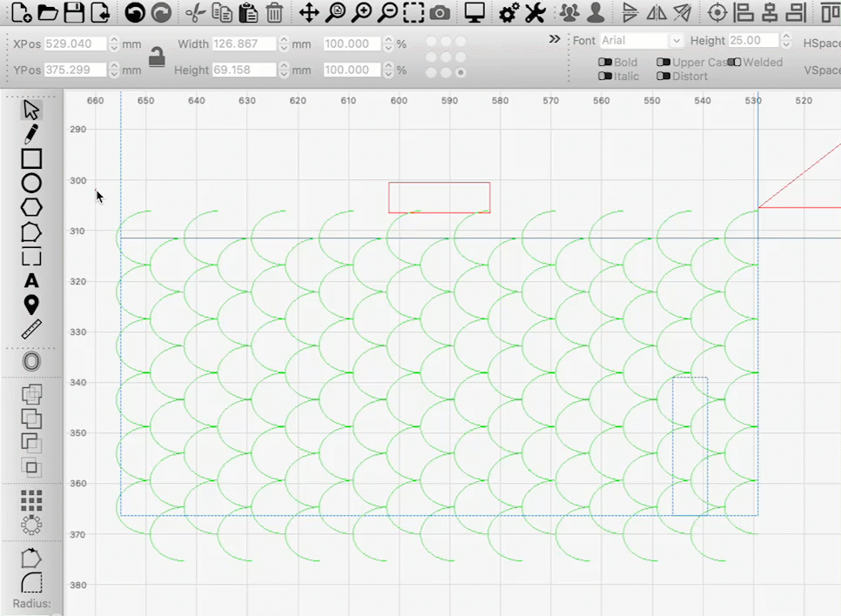Choose the Rectangle drawing tool

pyautogui.click(x=31, y=158)
